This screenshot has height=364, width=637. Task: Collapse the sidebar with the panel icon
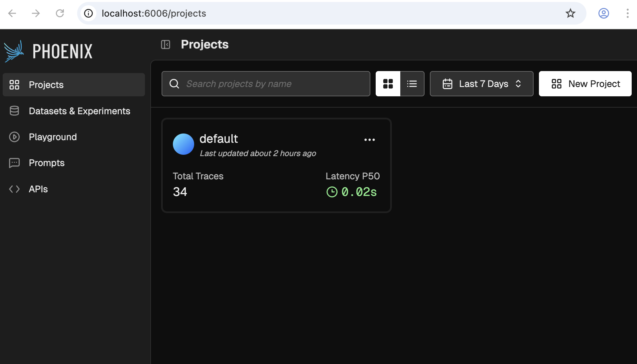click(166, 45)
